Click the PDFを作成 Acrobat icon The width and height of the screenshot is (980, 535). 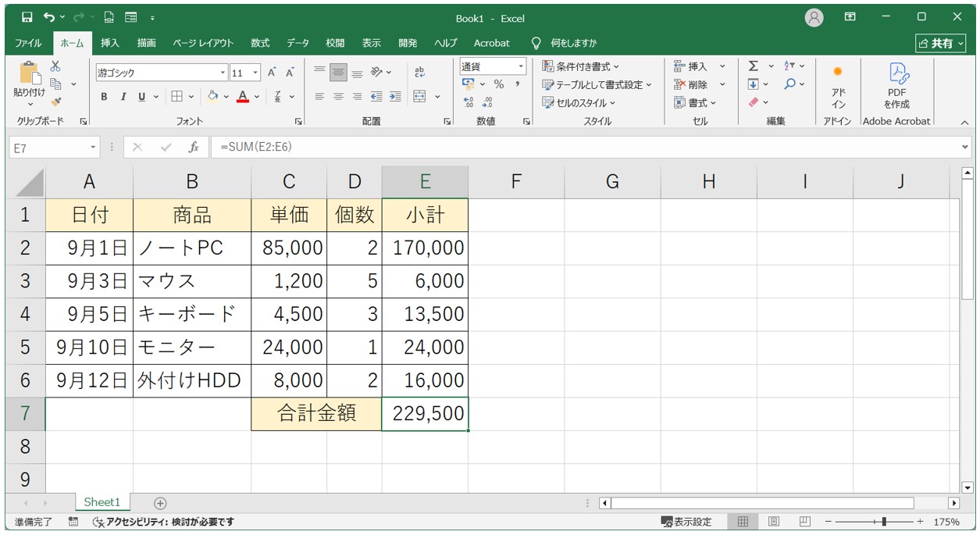896,86
